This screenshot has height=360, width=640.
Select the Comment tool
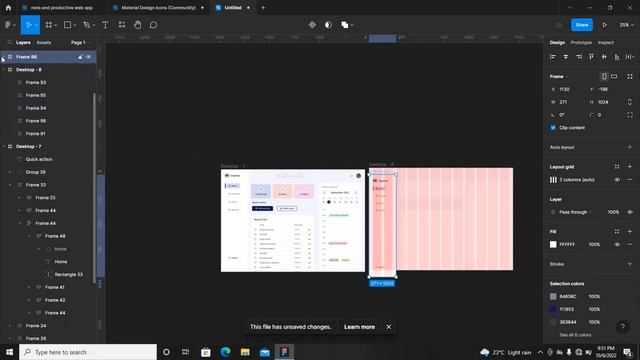coord(153,25)
